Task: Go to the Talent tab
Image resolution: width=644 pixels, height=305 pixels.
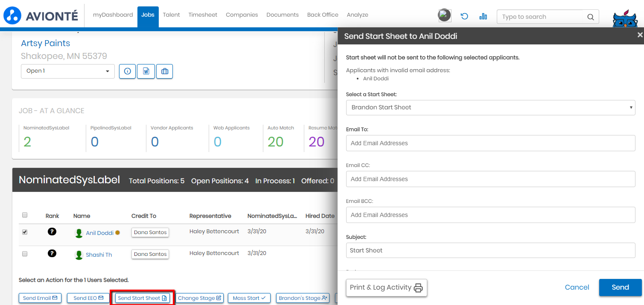Action: click(x=171, y=15)
